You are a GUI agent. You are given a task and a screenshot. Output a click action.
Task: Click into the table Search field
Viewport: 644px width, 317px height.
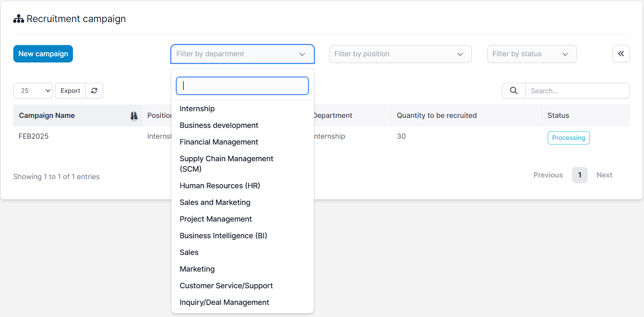(577, 91)
